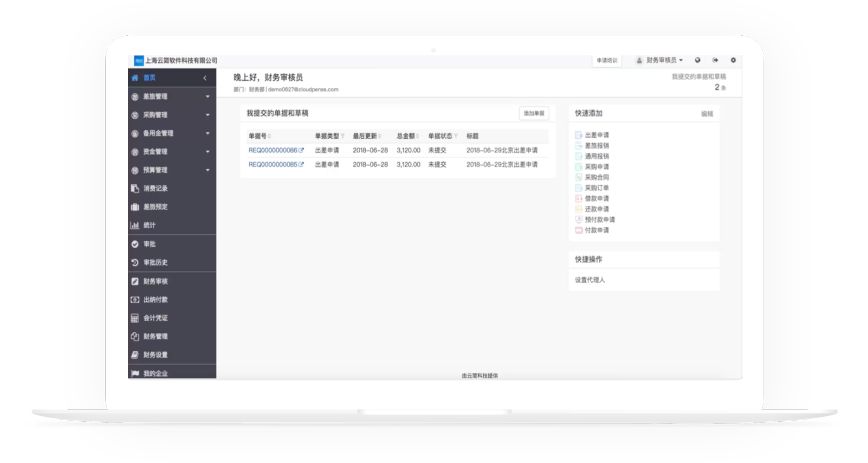This screenshot has height=463, width=868.
Task: Expand the 采购管理 submenu arrow
Action: [208, 115]
